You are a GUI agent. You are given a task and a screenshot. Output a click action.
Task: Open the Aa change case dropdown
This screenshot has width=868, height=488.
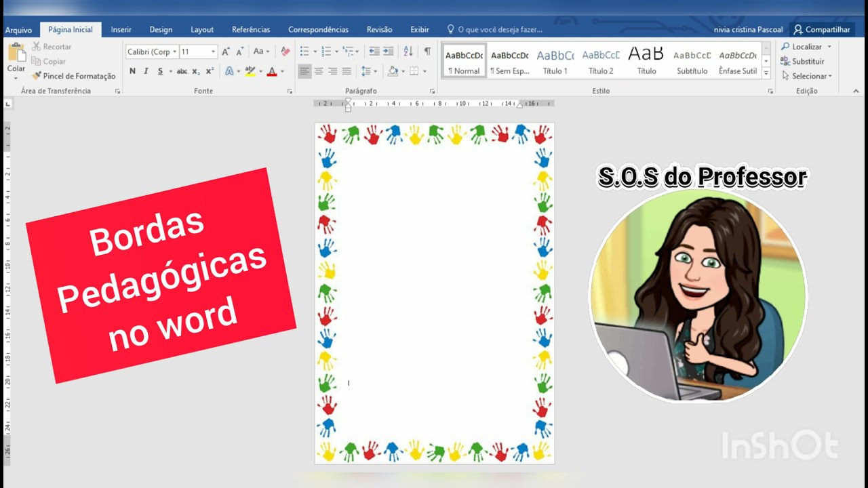(261, 52)
